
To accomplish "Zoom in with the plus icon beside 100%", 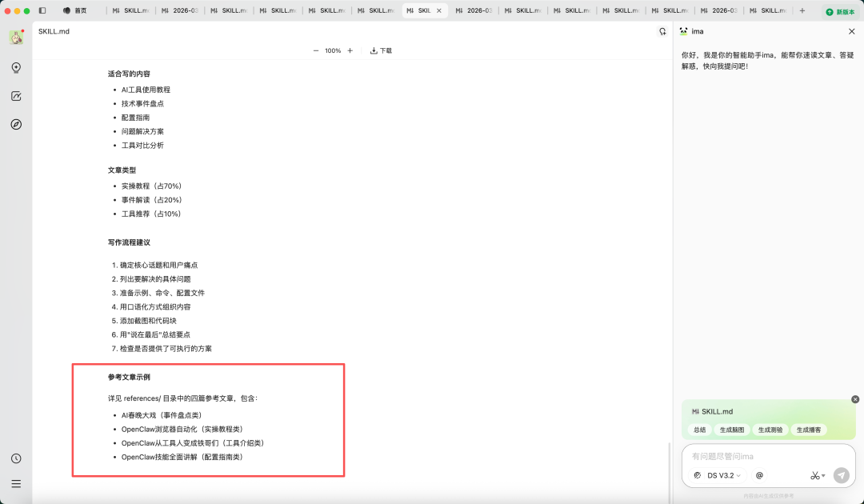I will click(350, 50).
